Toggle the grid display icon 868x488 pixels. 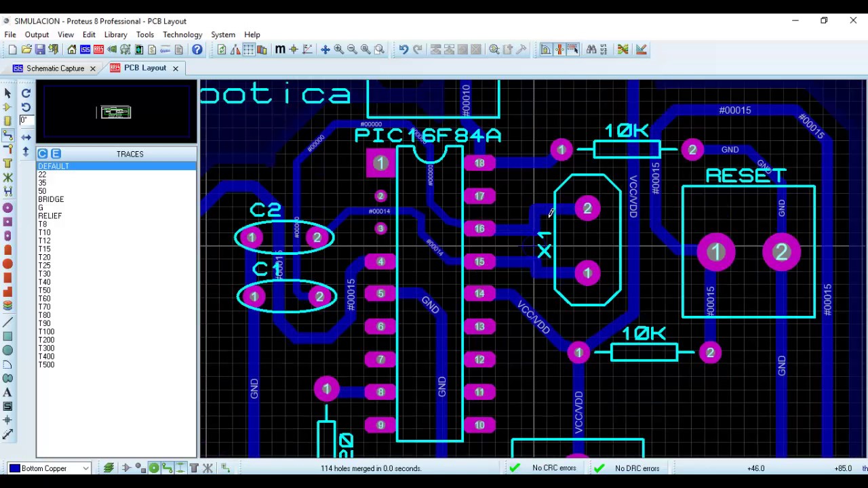[x=249, y=49]
